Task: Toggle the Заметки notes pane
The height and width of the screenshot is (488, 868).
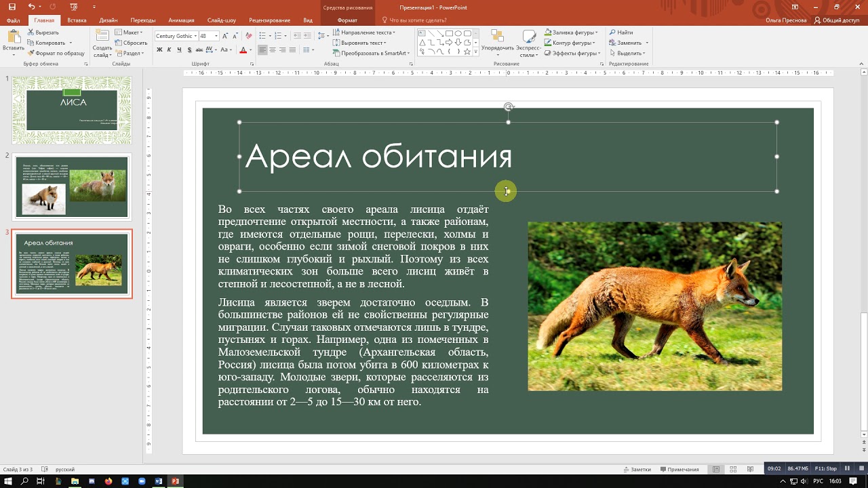Action: [x=636, y=469]
